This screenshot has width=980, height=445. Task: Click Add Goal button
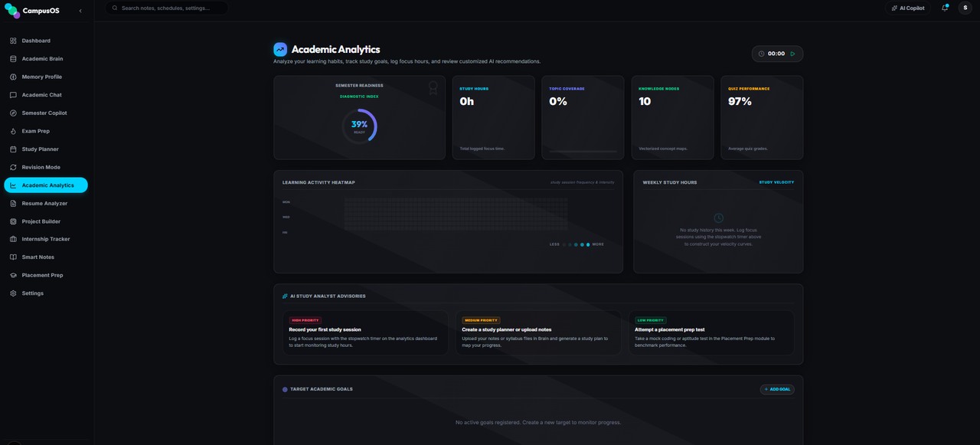(777, 389)
